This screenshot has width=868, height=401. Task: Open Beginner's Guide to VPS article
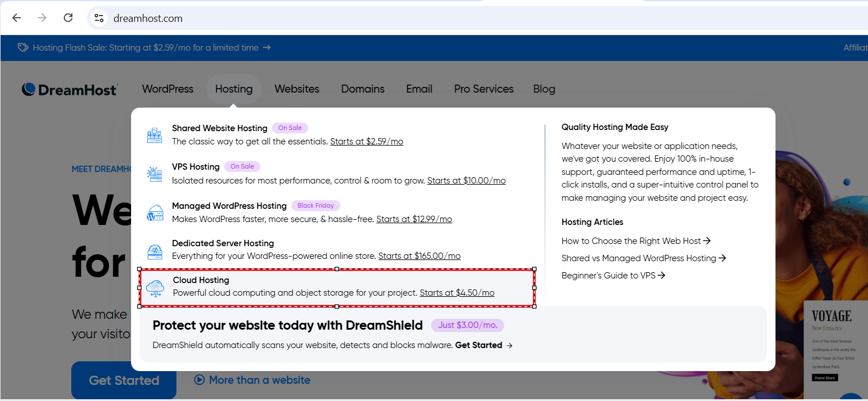(x=613, y=276)
